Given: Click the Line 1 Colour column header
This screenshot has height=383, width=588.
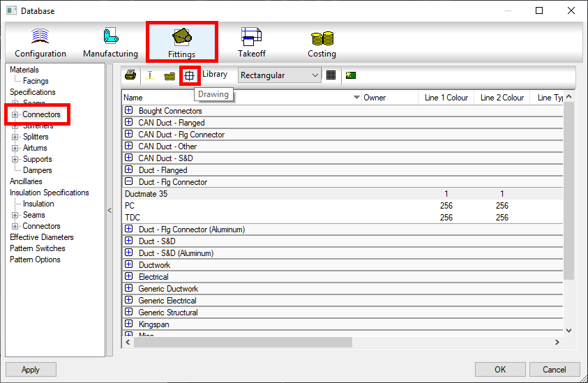Looking at the screenshot, I should click(x=446, y=98).
